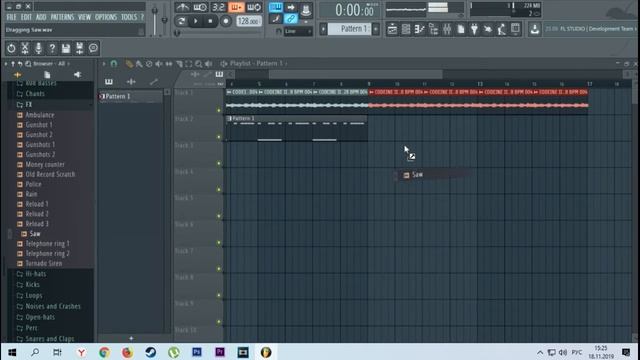Toggle the blue link multilink controllers icon
Image resolution: width=640 pixels, height=360 pixels.
[291, 19]
